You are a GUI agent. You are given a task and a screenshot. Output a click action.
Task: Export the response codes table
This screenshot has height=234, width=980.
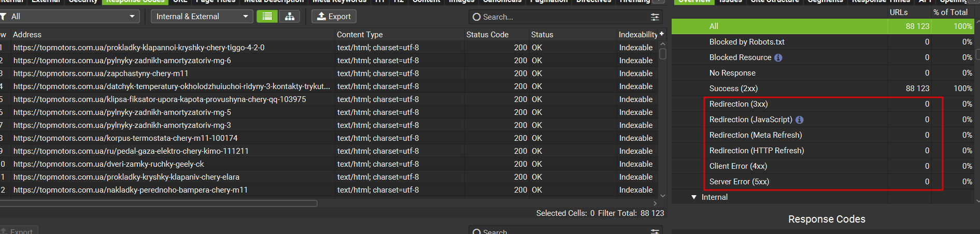click(x=334, y=17)
